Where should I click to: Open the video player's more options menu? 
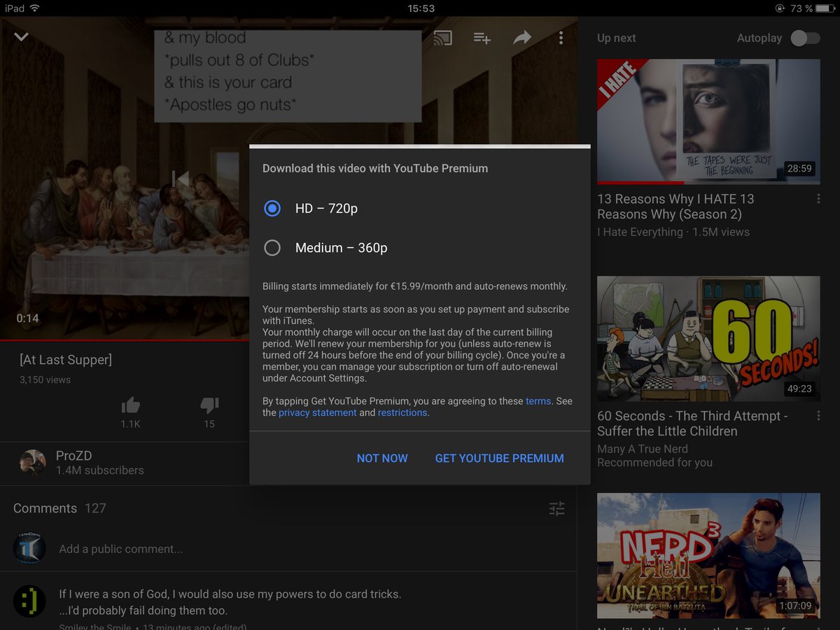click(x=561, y=38)
